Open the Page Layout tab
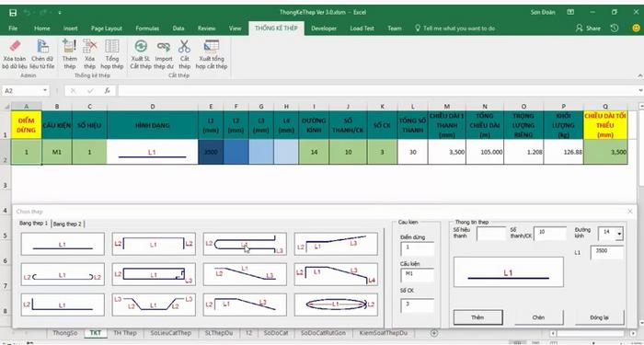Image resolution: width=644 pixels, height=345 pixels. (107, 29)
